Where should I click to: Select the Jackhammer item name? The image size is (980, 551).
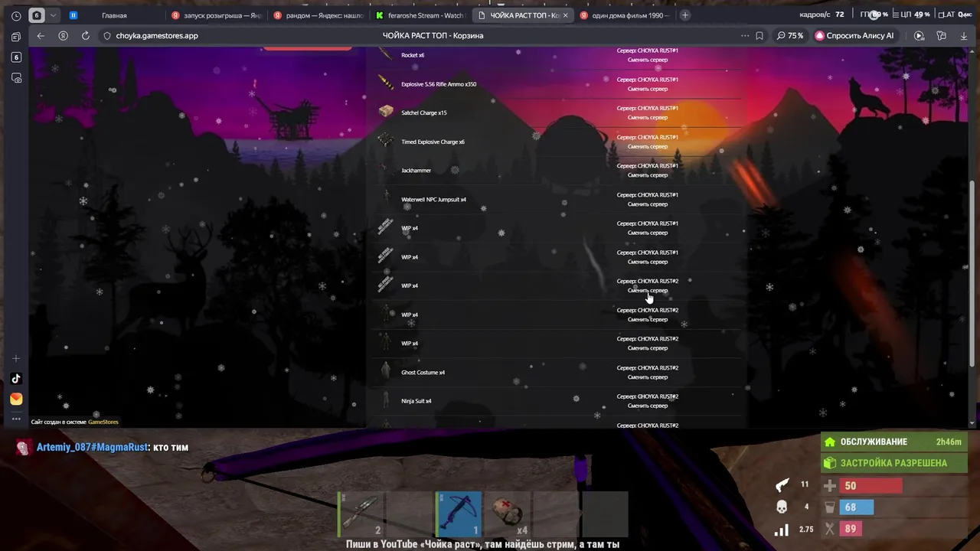(x=416, y=170)
